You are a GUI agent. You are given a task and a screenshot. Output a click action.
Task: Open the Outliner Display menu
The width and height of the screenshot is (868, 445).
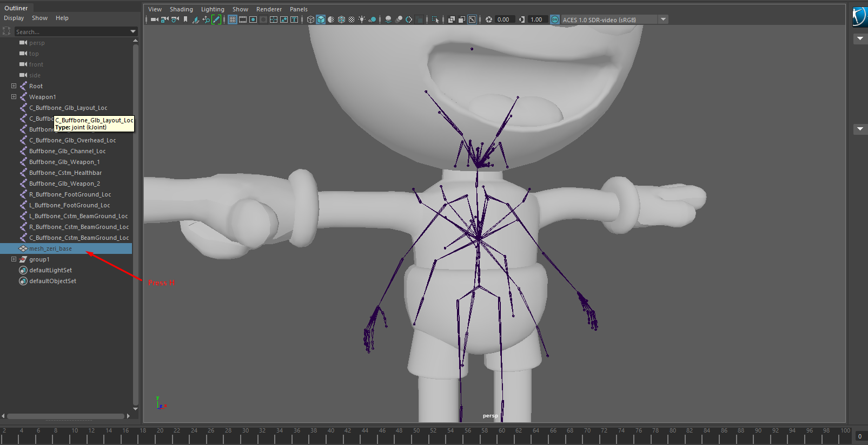point(14,18)
